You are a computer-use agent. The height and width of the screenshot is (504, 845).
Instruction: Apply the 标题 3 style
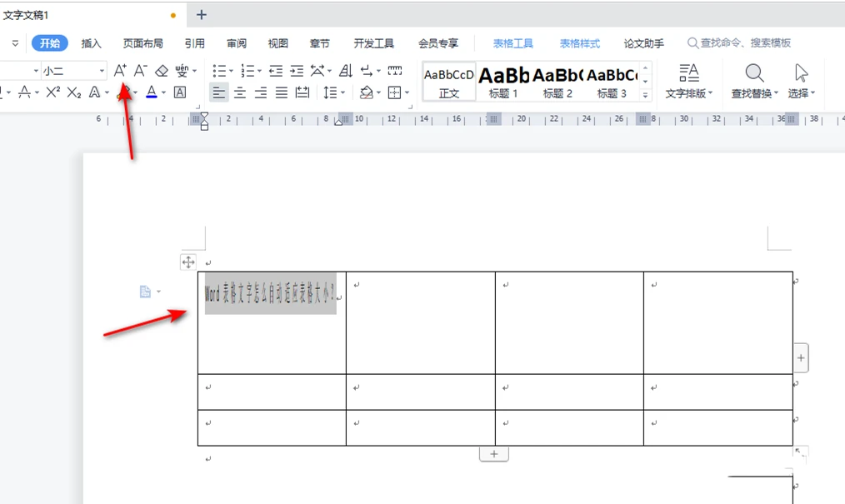point(612,82)
